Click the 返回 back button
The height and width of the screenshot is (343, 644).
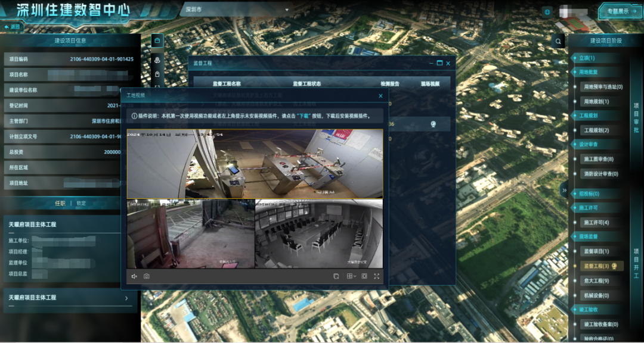click(12, 27)
